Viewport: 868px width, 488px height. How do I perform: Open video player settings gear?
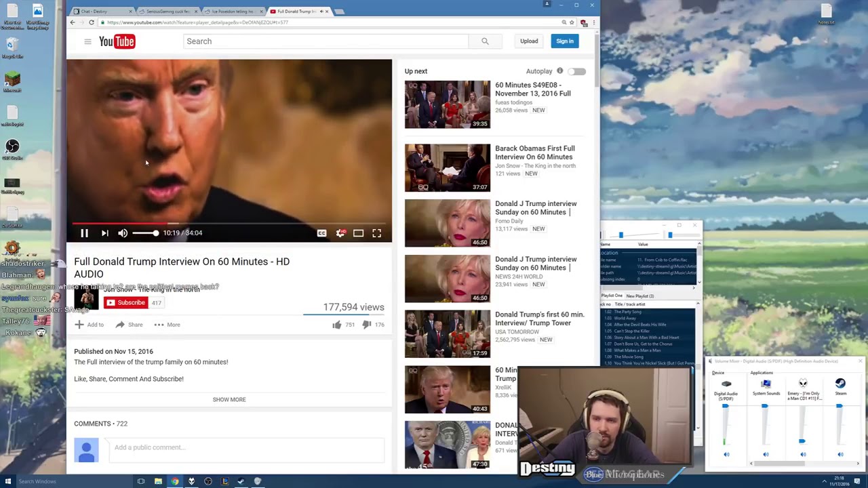[340, 233]
